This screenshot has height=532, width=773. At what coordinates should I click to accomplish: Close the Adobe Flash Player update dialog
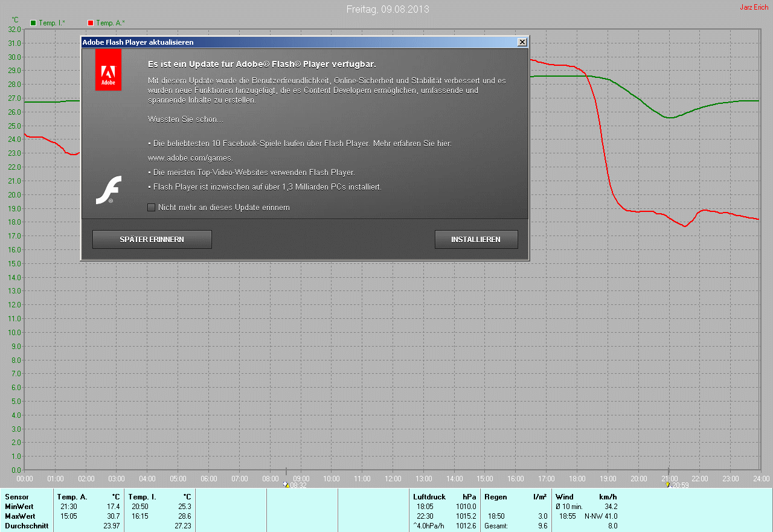(522, 42)
